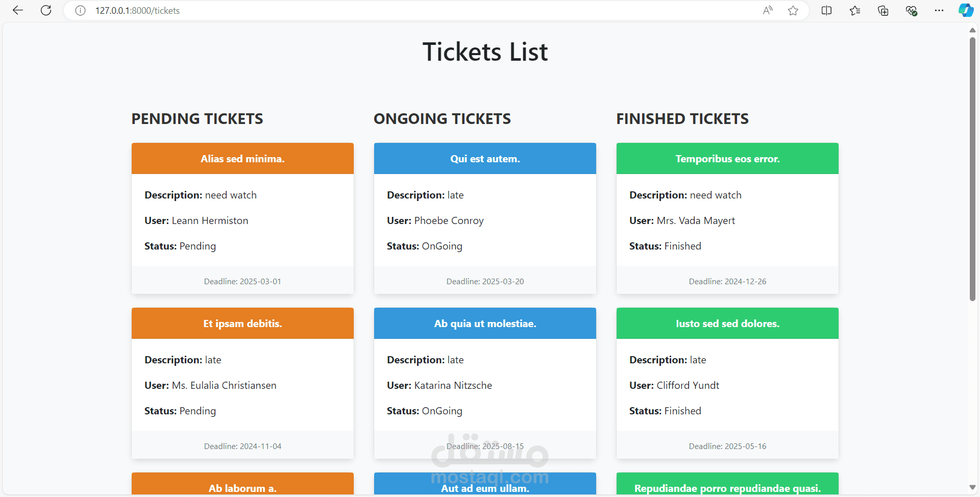Click the Iusto sed sed dolores ticket header
The height and width of the screenshot is (497, 980).
[x=727, y=324]
